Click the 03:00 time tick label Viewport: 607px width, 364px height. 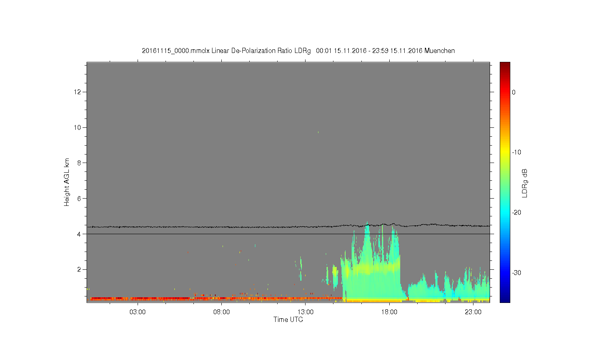[x=138, y=312]
